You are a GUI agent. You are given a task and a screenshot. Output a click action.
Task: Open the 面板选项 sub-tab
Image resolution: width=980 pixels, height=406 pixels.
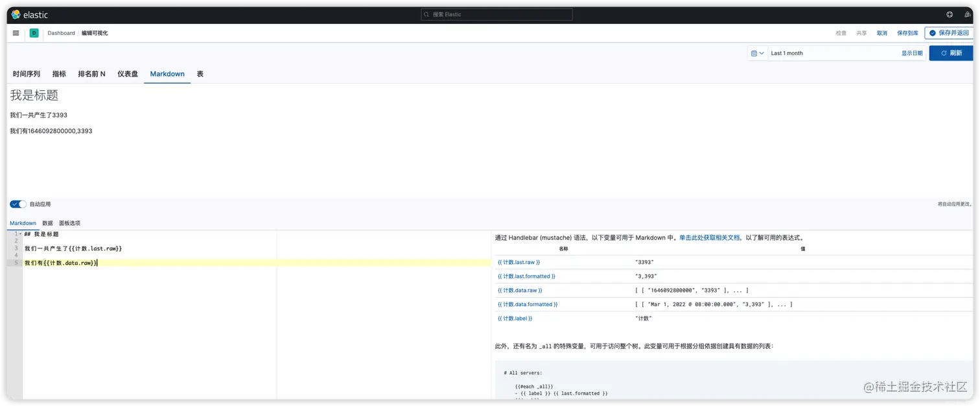click(69, 223)
